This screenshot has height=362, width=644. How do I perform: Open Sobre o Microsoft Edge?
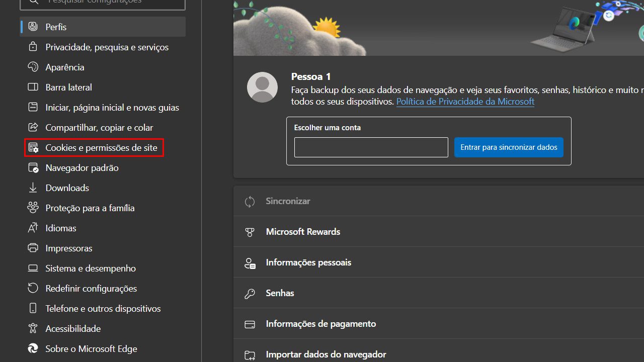coord(103,348)
